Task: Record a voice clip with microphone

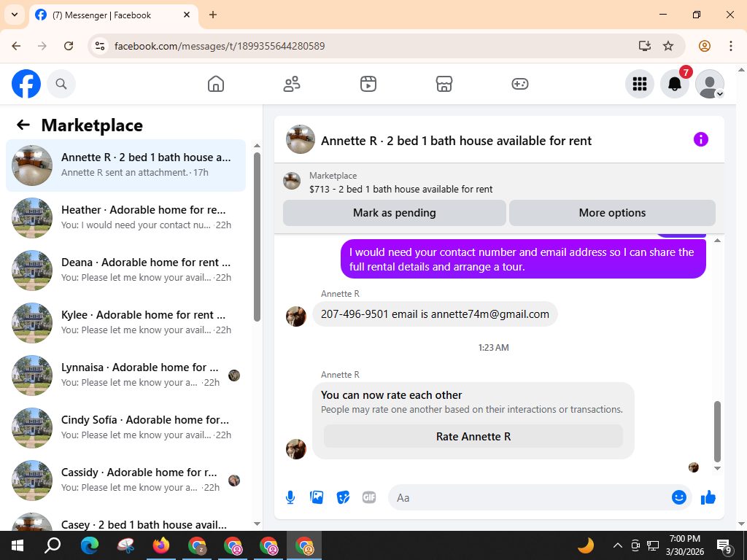Action: (x=290, y=497)
